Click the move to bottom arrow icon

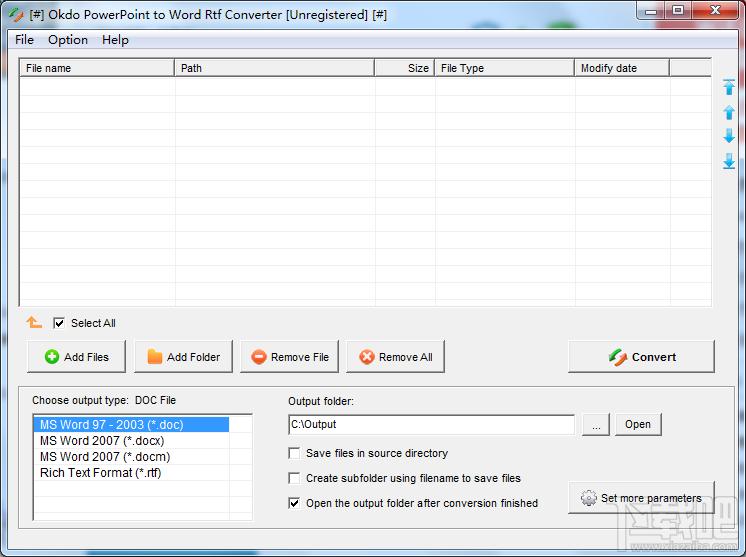click(728, 161)
